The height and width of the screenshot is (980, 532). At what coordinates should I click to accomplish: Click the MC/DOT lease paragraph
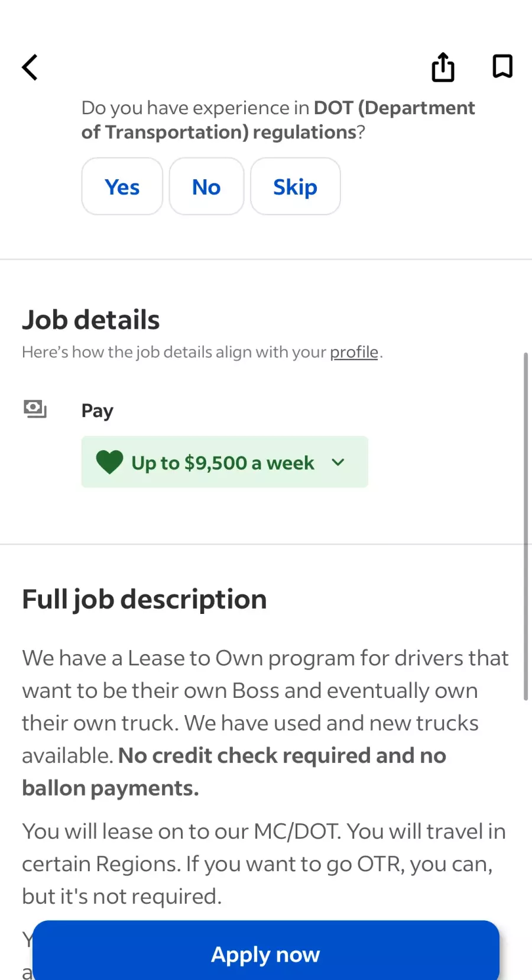click(x=264, y=863)
